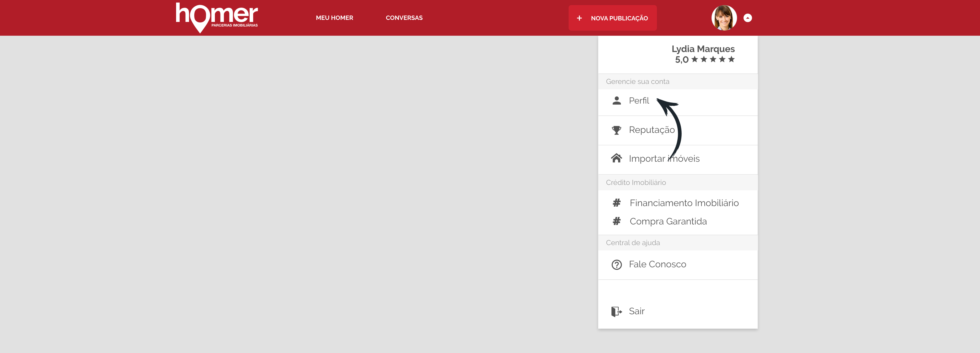980x353 pixels.
Task: Open the CONVERSAS tab
Action: click(x=404, y=18)
